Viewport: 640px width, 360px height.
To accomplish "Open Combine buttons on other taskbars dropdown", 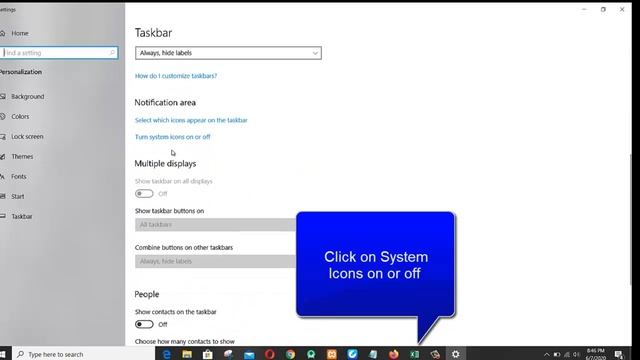I will pyautogui.click(x=216, y=261).
